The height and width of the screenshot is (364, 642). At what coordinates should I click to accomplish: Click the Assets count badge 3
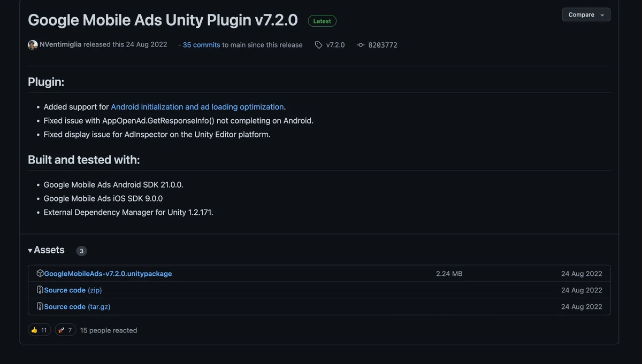tap(81, 251)
